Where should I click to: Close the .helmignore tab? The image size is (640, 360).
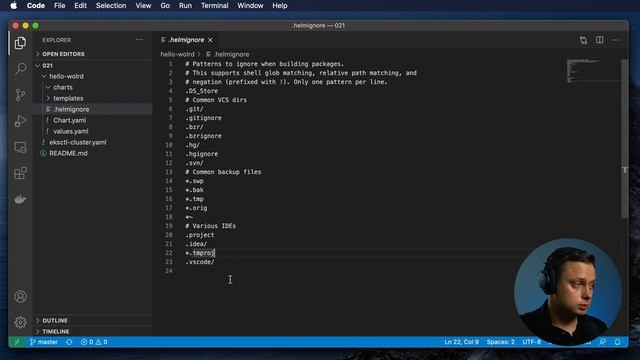click(211, 40)
